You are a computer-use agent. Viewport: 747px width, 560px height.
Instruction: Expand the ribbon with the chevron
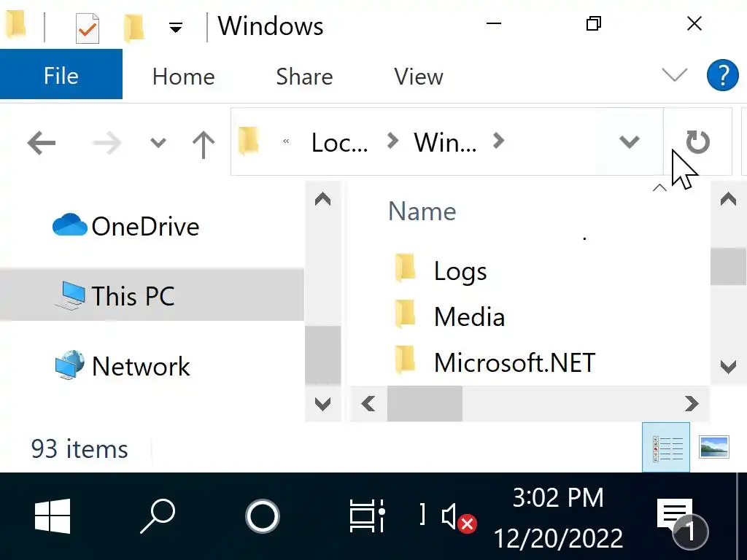click(x=674, y=75)
